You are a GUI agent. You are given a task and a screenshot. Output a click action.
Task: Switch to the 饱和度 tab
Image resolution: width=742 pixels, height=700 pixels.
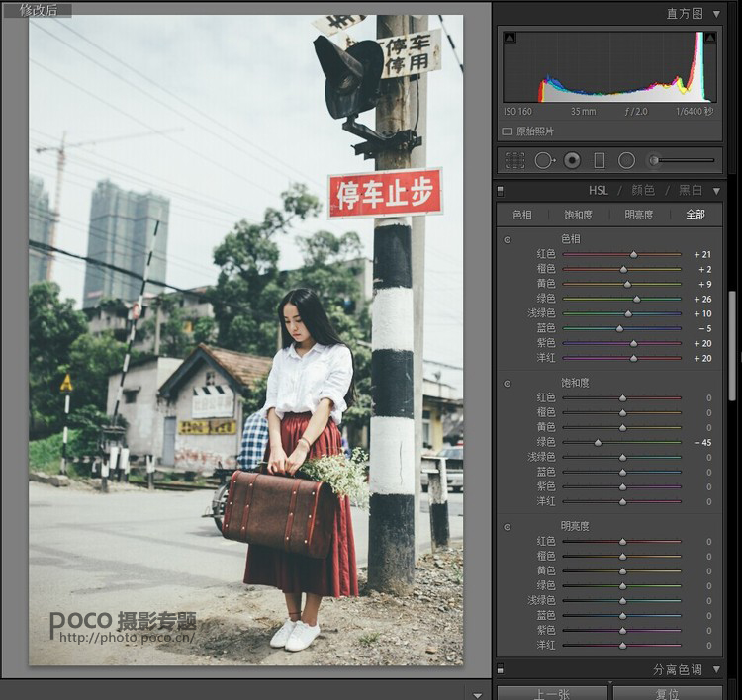(x=578, y=215)
